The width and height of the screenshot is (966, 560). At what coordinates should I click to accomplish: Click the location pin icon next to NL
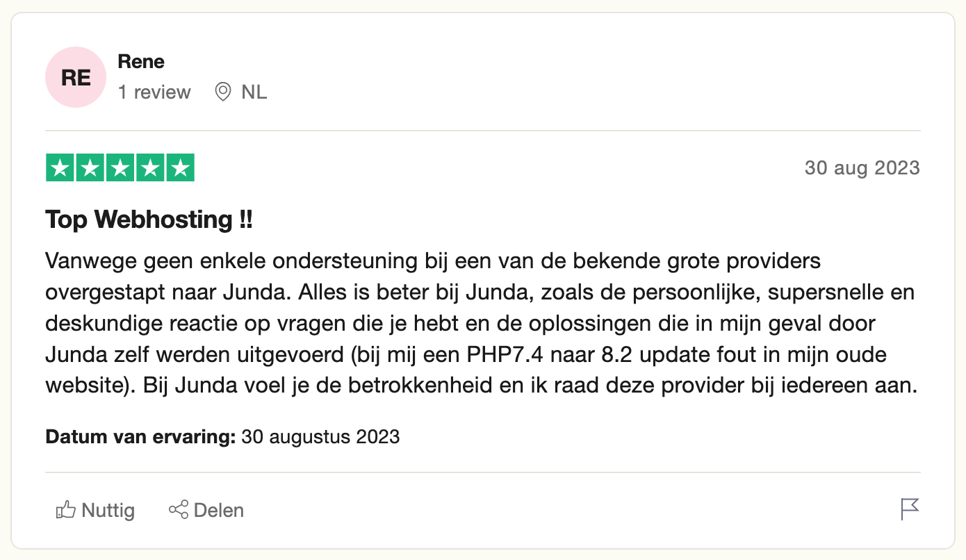(x=222, y=92)
